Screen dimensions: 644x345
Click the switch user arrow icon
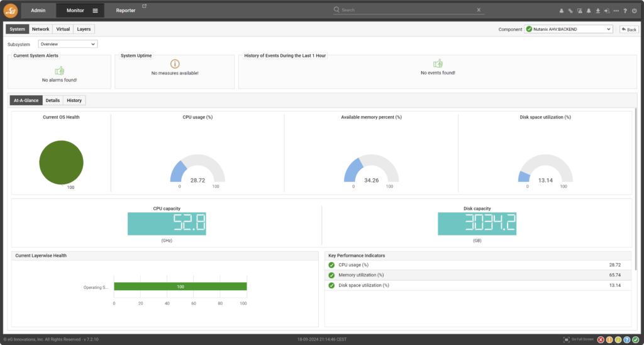point(607,11)
